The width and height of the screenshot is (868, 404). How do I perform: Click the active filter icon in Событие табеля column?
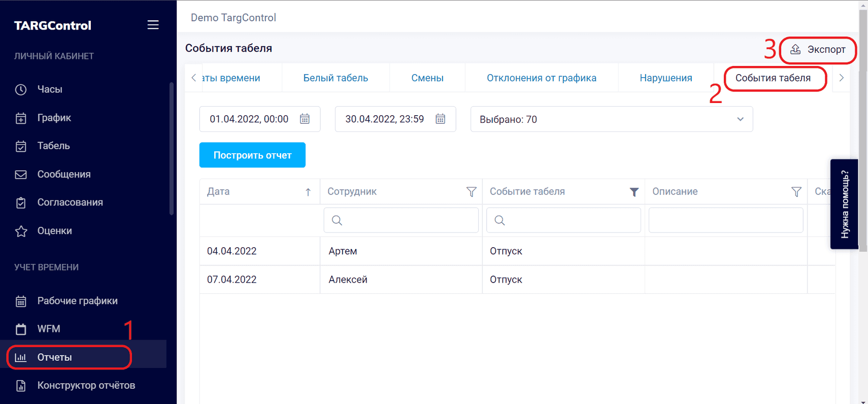634,192
